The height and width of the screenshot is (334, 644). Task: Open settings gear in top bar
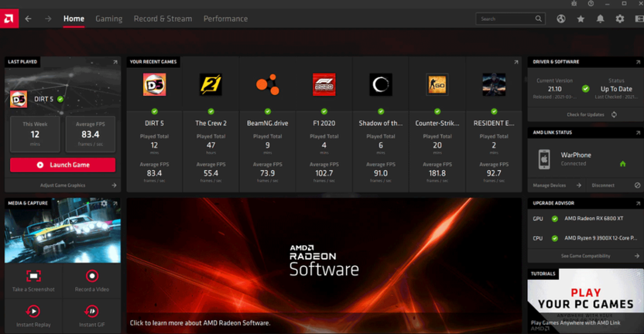click(619, 19)
